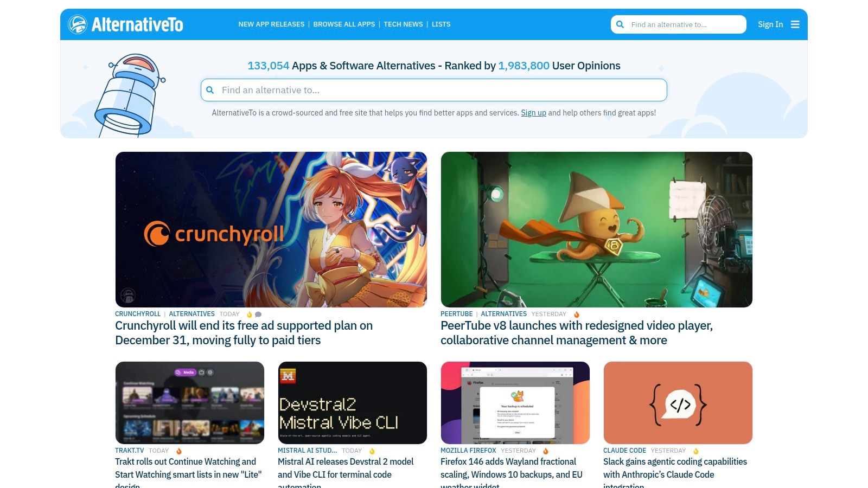Click the Sign In button
The height and width of the screenshot is (488, 868).
[770, 24]
